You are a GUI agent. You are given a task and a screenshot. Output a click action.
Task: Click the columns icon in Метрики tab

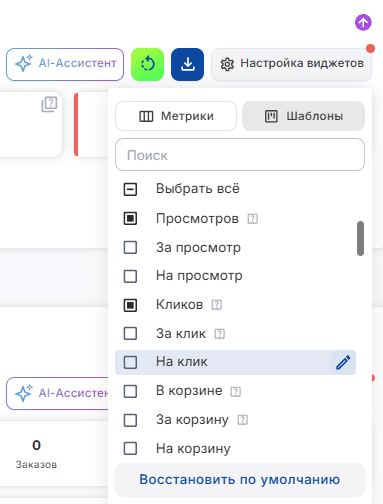pos(146,116)
